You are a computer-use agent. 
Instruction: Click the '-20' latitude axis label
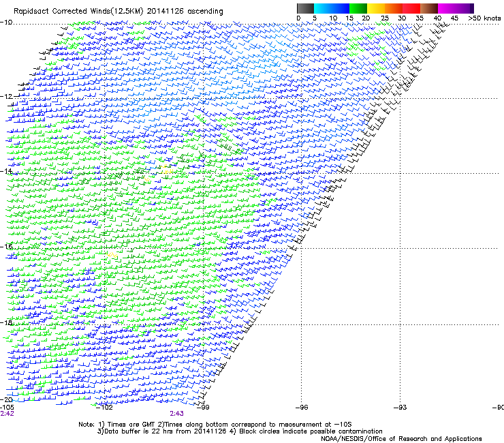(x=7, y=399)
